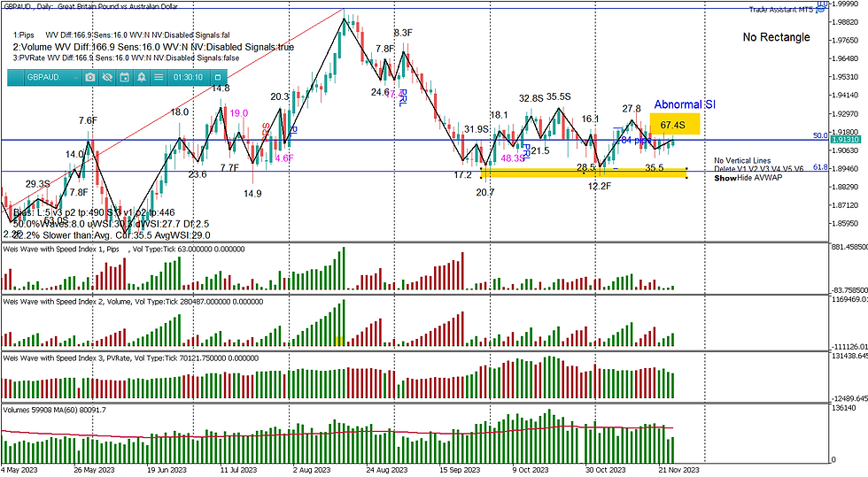Click Hide to hide AVWAP

coord(745,178)
